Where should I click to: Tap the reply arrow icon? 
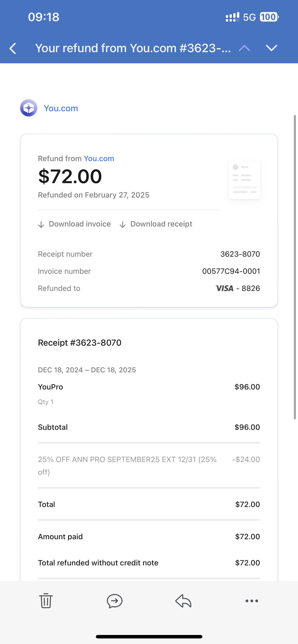pyautogui.click(x=183, y=600)
